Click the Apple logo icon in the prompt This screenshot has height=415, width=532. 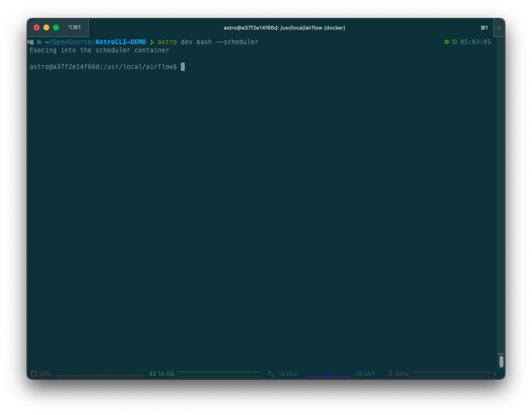[x=31, y=42]
